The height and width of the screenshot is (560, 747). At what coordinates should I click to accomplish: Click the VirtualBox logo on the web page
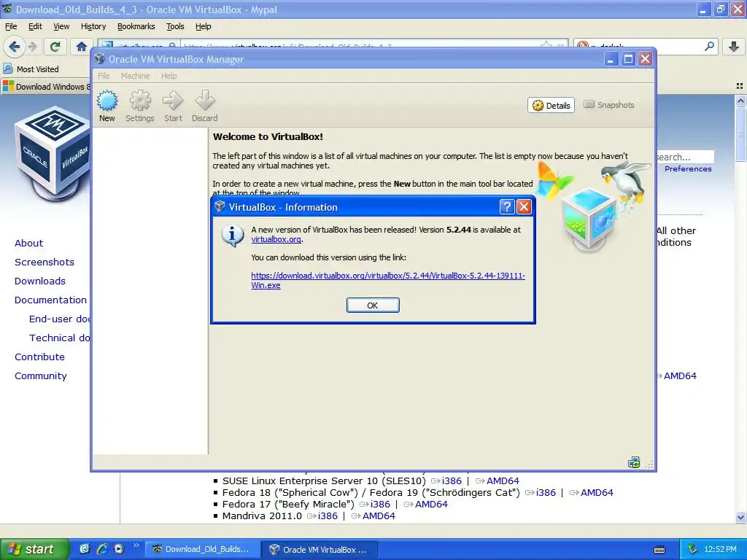[x=52, y=153]
